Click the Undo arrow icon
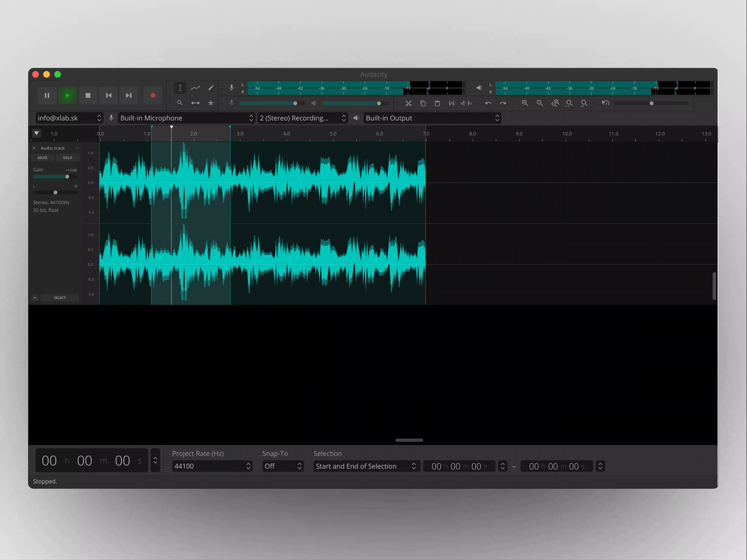747x560 pixels. tap(488, 103)
